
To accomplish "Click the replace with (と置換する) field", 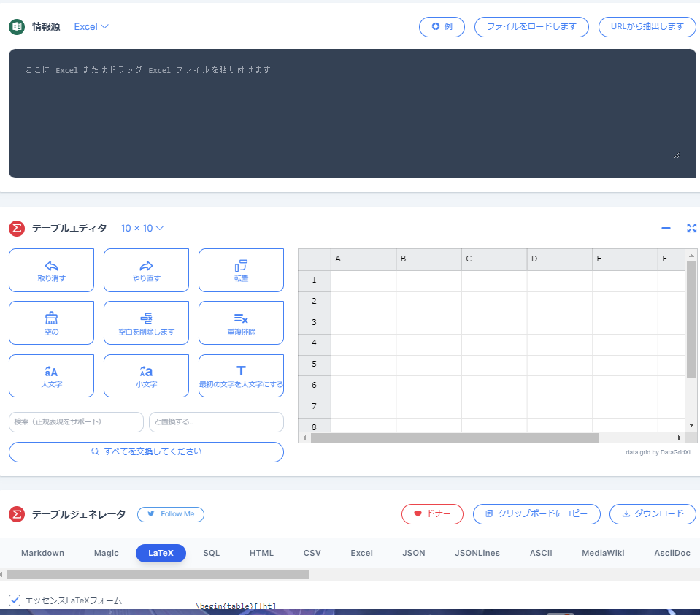I will (217, 422).
